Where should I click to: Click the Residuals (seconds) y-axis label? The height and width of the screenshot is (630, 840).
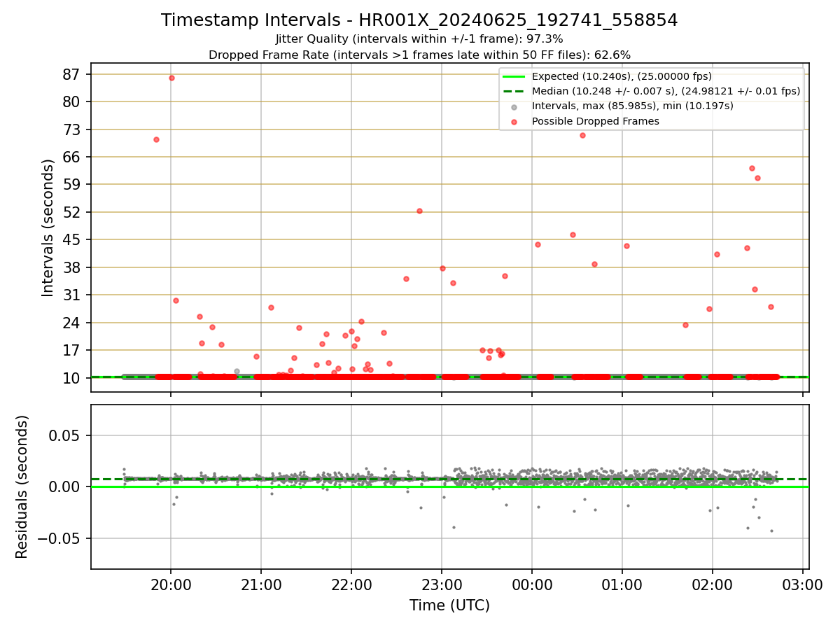click(22, 486)
